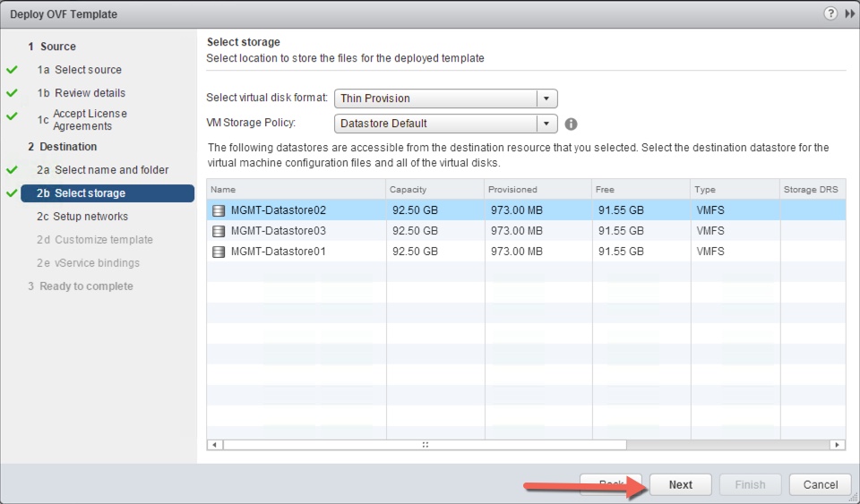This screenshot has height=504, width=860.
Task: Sort datastores by Free column header
Action: point(640,190)
